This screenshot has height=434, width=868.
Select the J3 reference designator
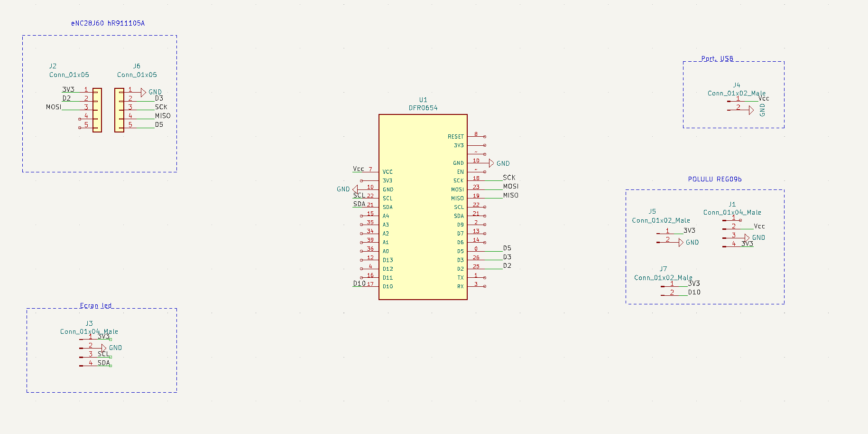89,323
